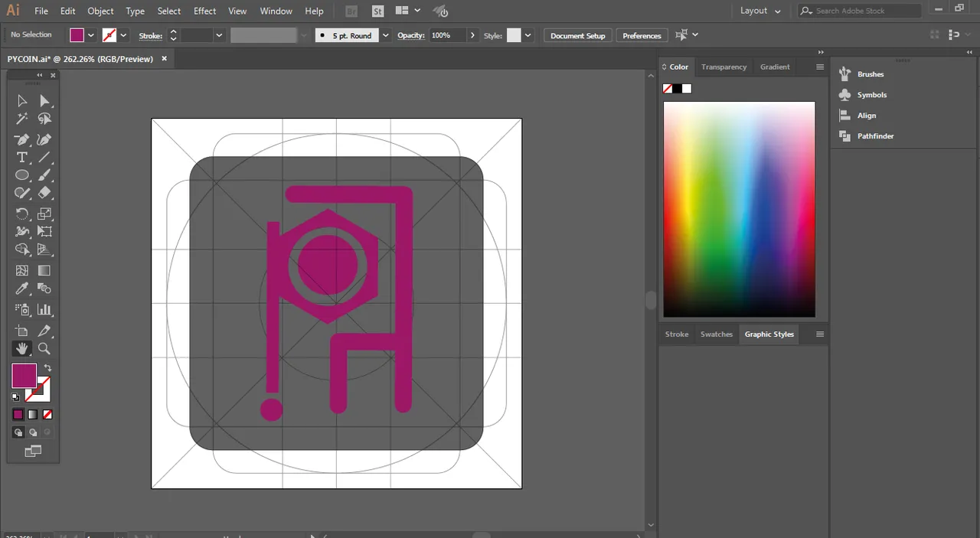The height and width of the screenshot is (538, 980).
Task: Expand the Opacity slider arrow
Action: coord(472,35)
